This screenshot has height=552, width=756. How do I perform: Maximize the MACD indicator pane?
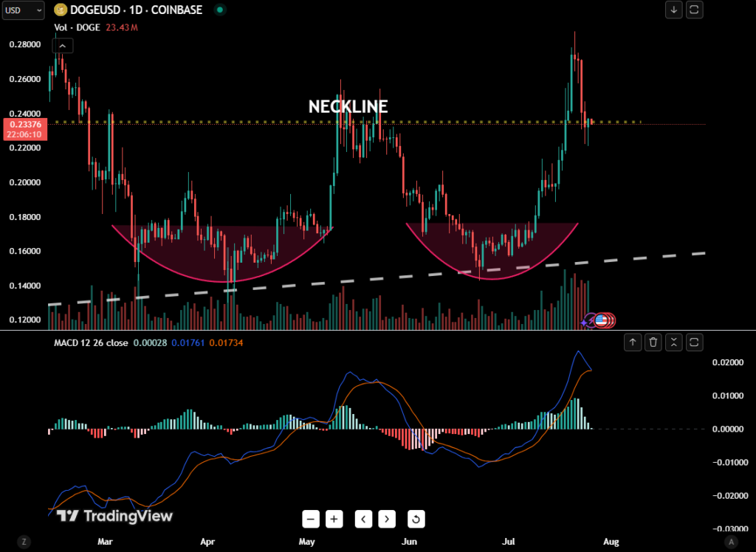[x=695, y=342]
